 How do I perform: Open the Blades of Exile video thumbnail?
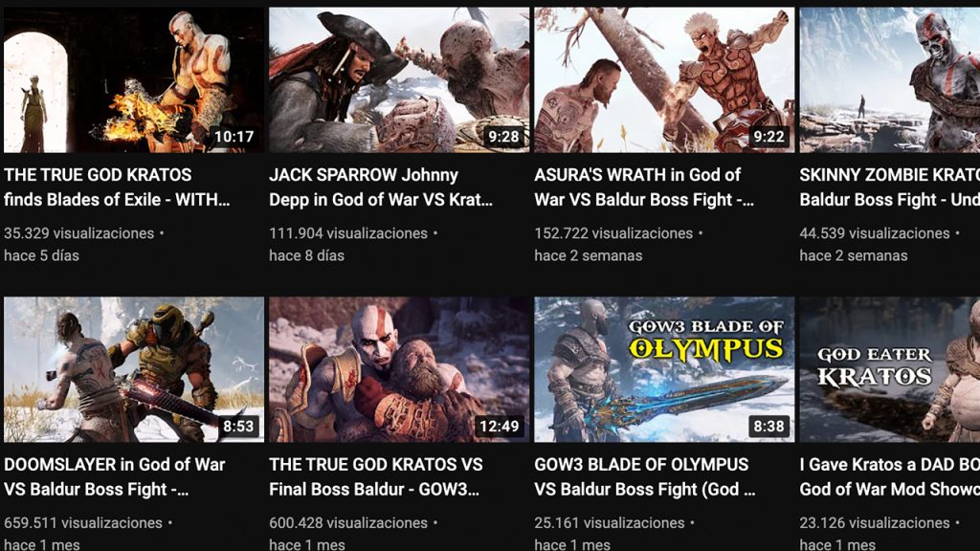pyautogui.click(x=134, y=80)
